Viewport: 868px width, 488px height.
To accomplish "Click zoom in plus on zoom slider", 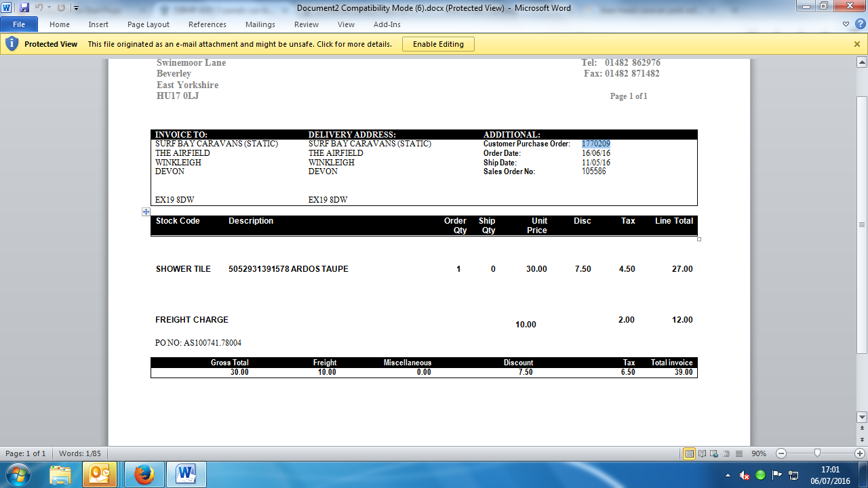I will [x=860, y=453].
